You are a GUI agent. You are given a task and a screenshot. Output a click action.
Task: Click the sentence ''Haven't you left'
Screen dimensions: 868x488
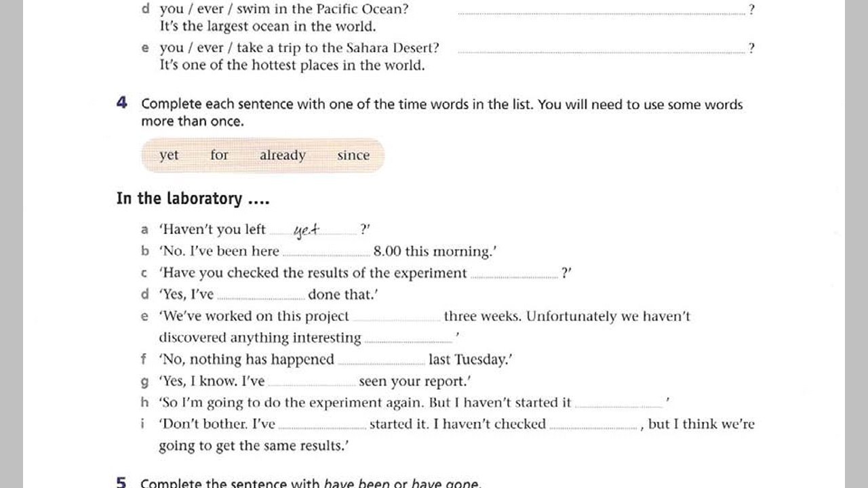point(213,230)
